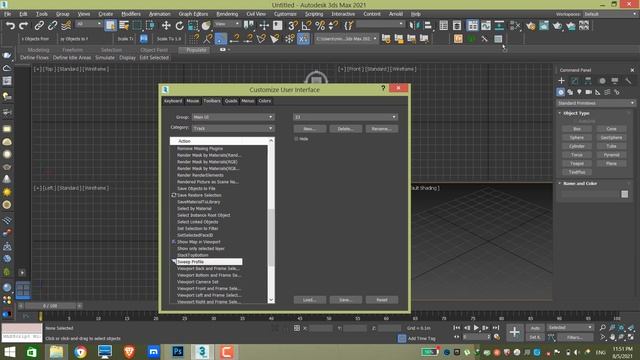This screenshot has width=640, height=360.
Task: Select the Lights category icon in Command Panel
Action: pos(579,92)
